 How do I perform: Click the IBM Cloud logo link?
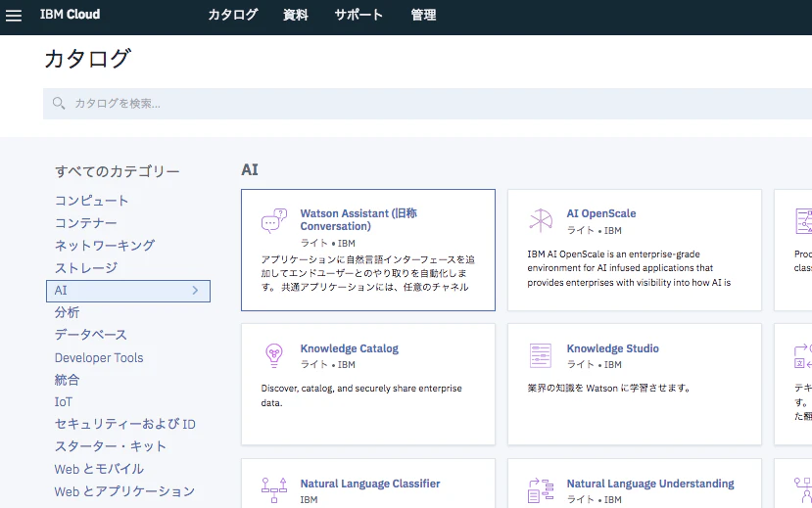70,15
